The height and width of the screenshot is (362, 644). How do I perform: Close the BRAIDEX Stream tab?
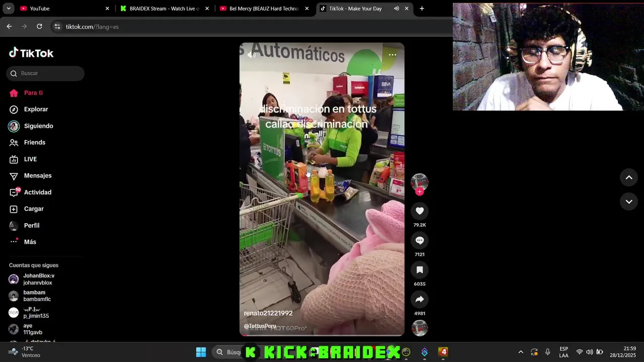coord(207,9)
